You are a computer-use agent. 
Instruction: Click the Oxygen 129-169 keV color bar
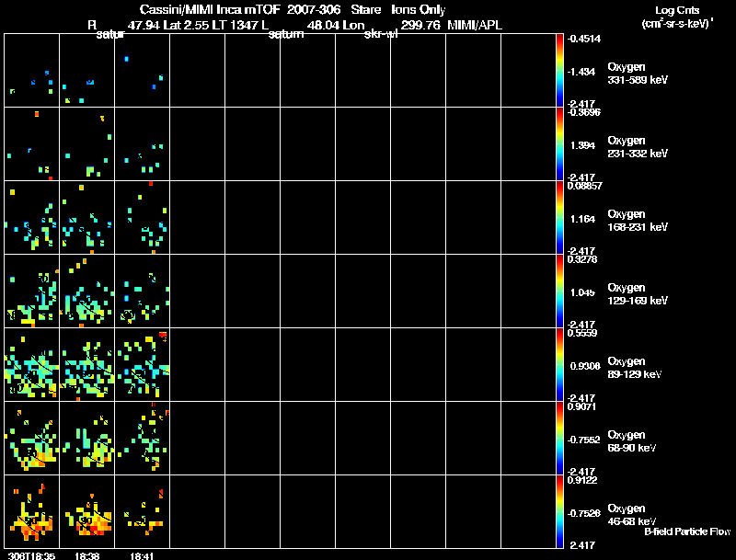[559, 291]
